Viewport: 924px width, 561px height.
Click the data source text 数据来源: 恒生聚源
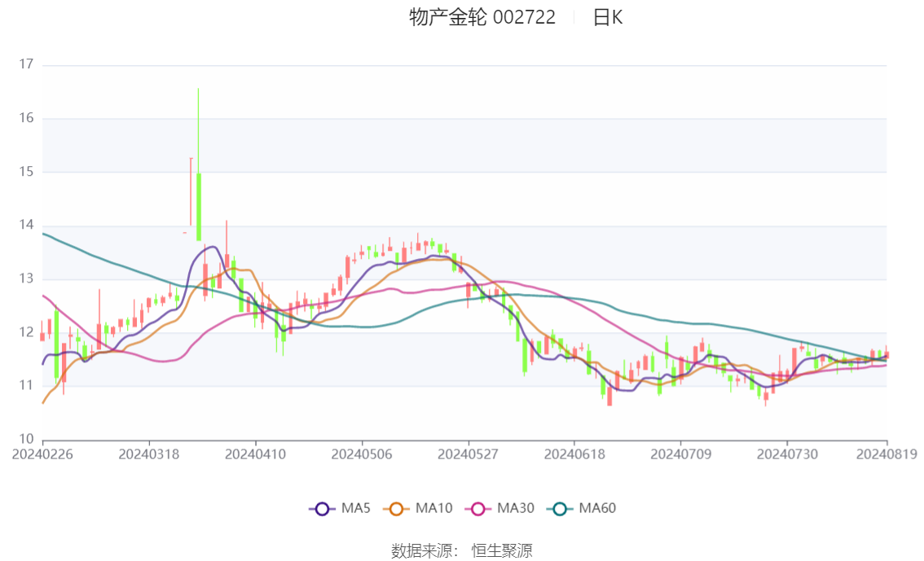[462, 551]
